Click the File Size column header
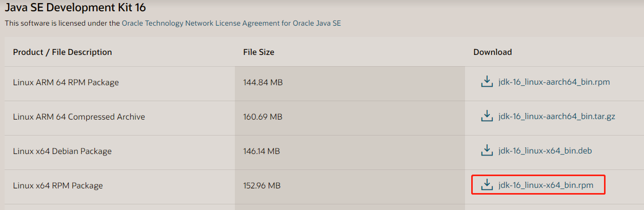Viewport: 644px width, 210px height. [258, 52]
